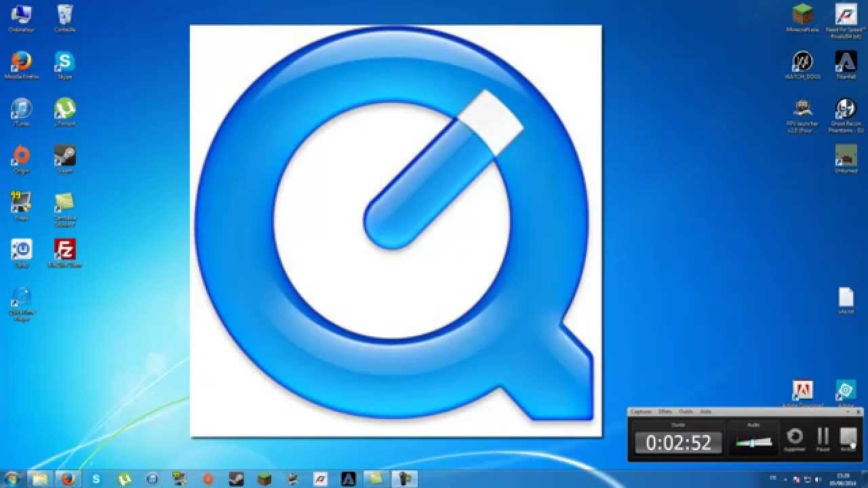The width and height of the screenshot is (868, 488).
Task: Open Need for Speed taskbar icon
Action: pos(320,479)
